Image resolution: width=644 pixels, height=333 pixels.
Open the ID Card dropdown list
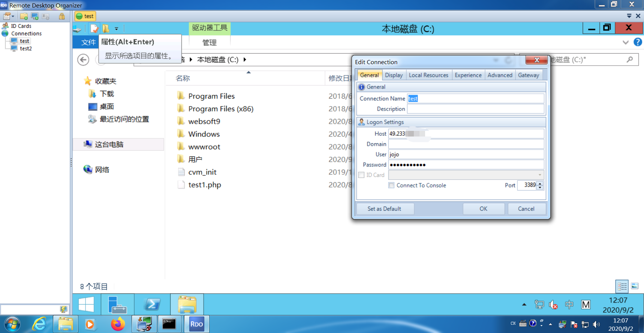point(540,175)
